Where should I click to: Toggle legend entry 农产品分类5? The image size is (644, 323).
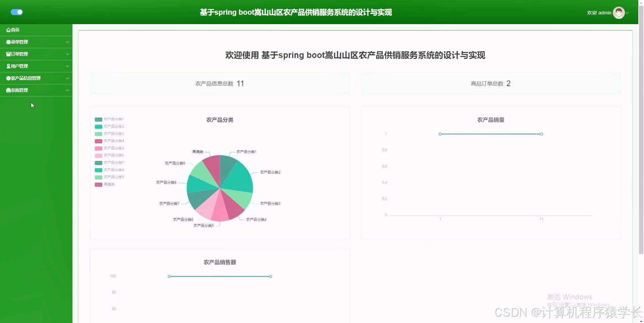[x=109, y=148]
